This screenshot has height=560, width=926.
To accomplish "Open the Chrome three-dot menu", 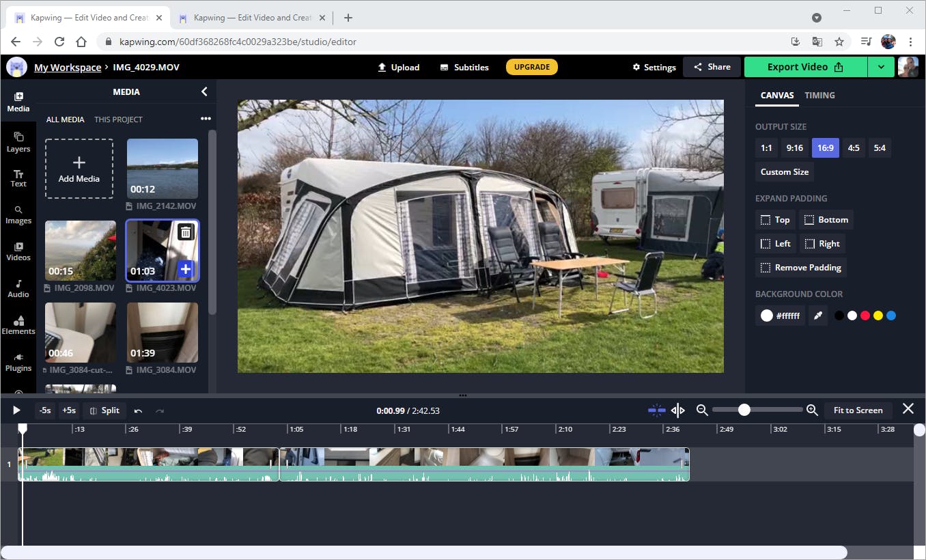I will [x=910, y=42].
